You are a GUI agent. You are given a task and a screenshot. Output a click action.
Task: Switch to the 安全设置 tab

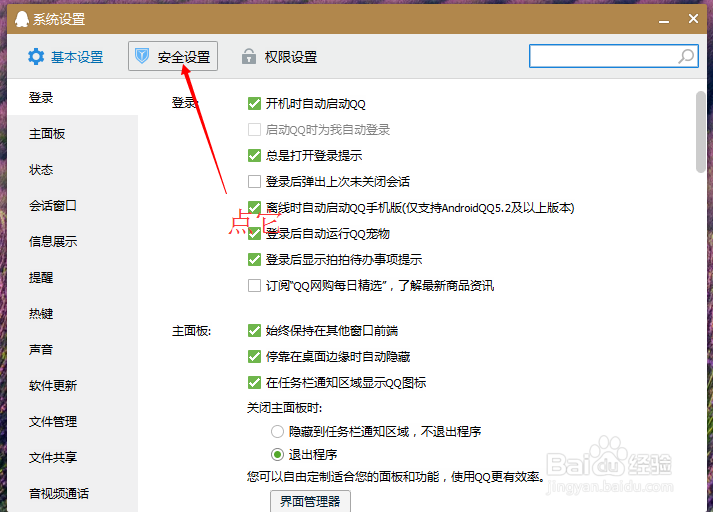[x=173, y=56]
